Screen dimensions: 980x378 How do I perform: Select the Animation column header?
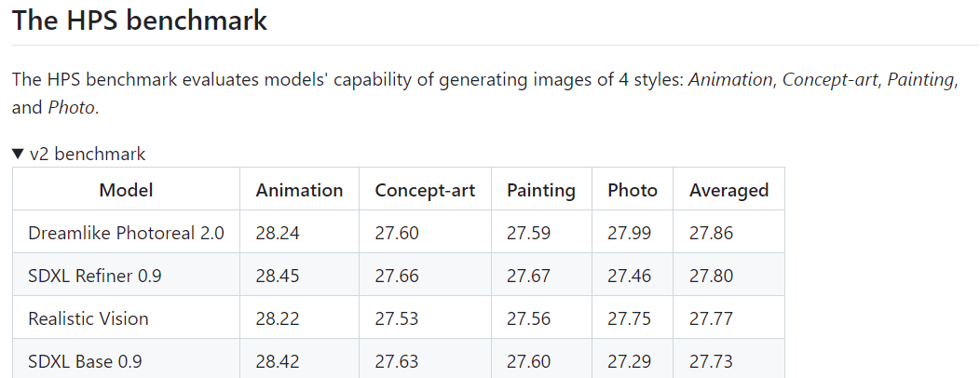[x=299, y=190]
